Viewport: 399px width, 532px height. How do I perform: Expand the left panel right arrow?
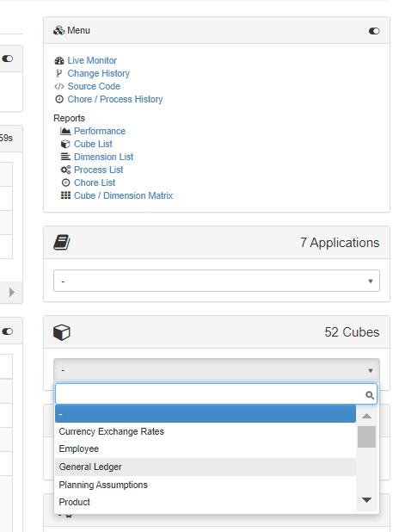(12, 292)
